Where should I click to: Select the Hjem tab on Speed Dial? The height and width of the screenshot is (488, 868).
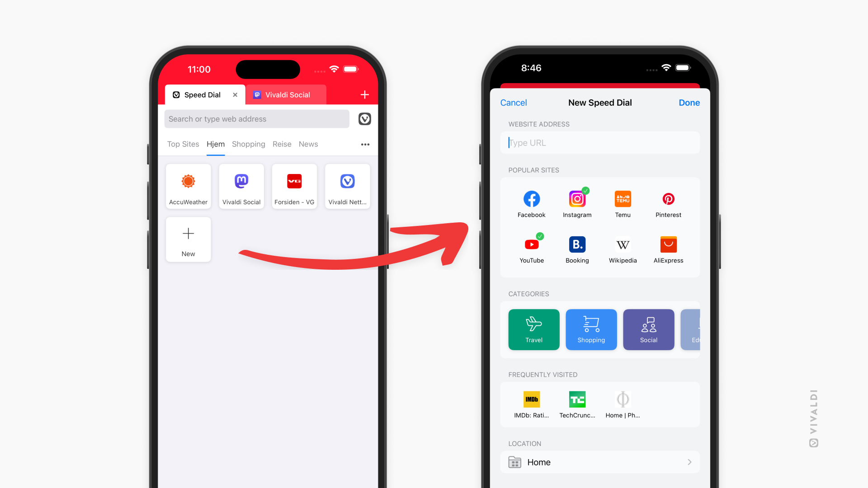tap(215, 144)
